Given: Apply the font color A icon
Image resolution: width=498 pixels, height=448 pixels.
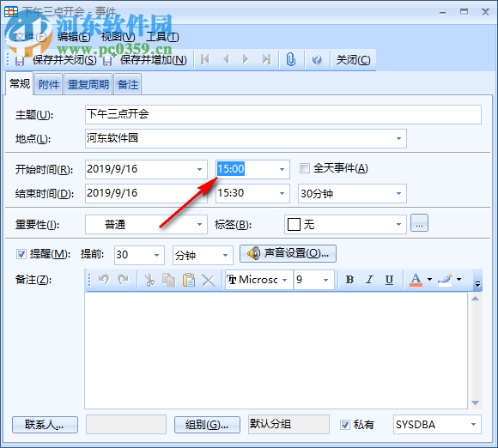Looking at the screenshot, I should (x=416, y=280).
